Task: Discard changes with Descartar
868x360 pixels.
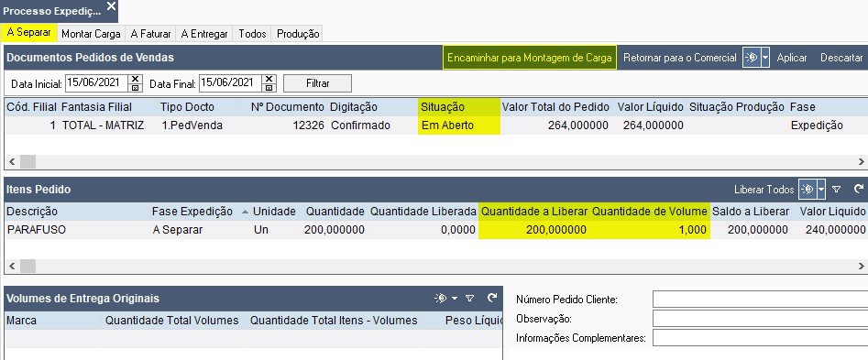Action: click(841, 58)
